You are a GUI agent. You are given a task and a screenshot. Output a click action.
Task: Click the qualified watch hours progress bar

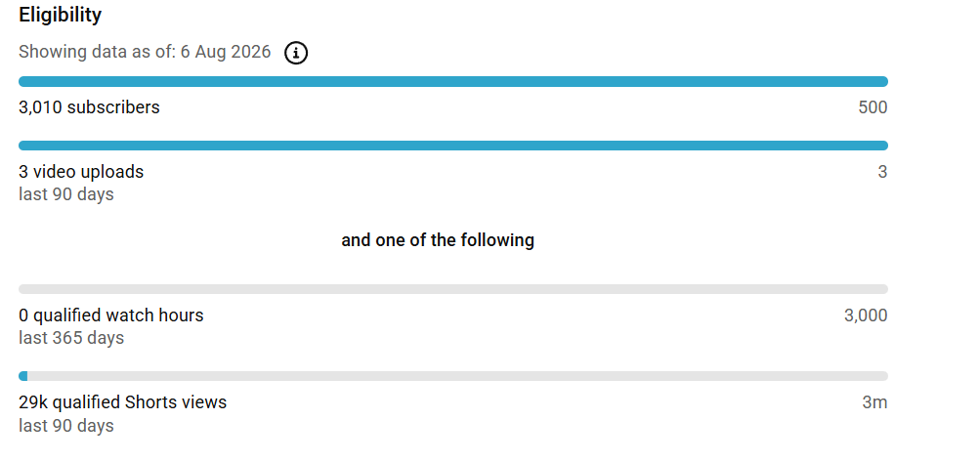(453, 289)
